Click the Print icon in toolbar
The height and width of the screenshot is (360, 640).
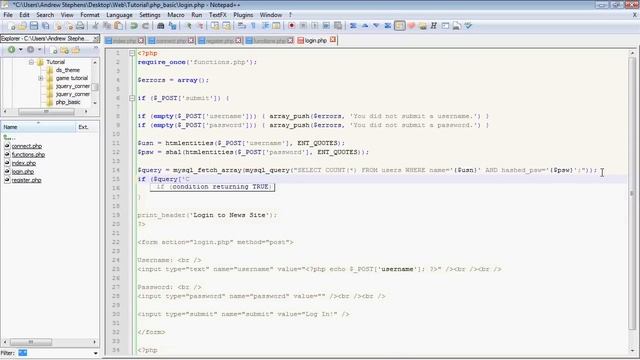(80, 26)
